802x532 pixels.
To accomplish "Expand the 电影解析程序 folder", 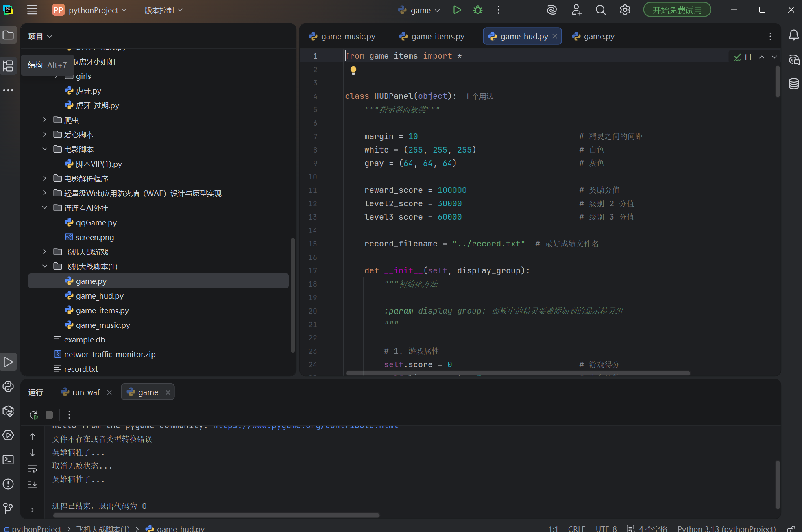I will pyautogui.click(x=45, y=178).
